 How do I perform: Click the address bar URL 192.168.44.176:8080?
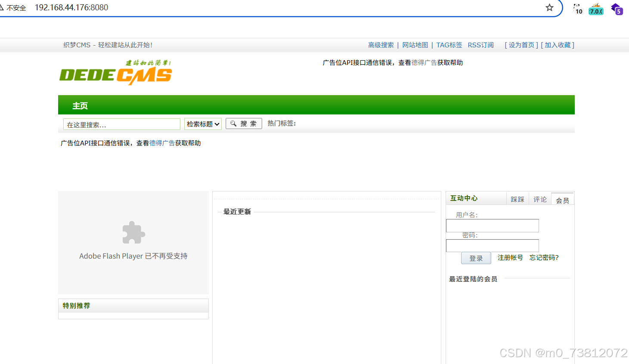click(x=71, y=7)
